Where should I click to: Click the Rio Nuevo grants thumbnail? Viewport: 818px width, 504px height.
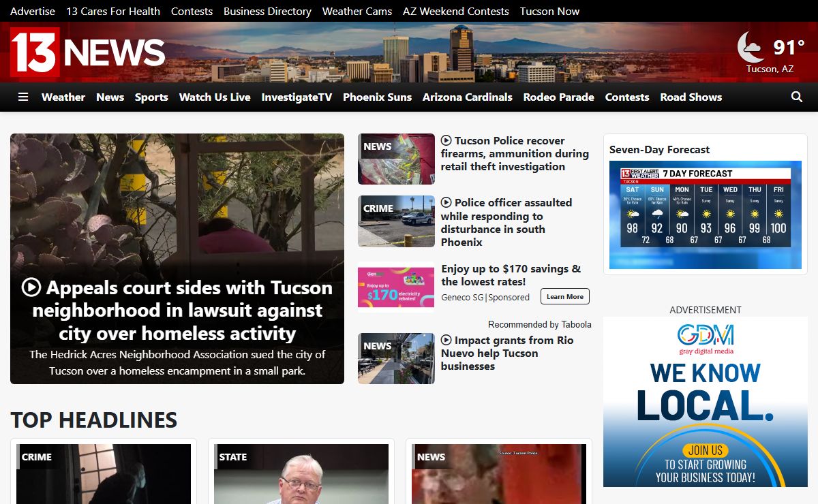pos(396,358)
